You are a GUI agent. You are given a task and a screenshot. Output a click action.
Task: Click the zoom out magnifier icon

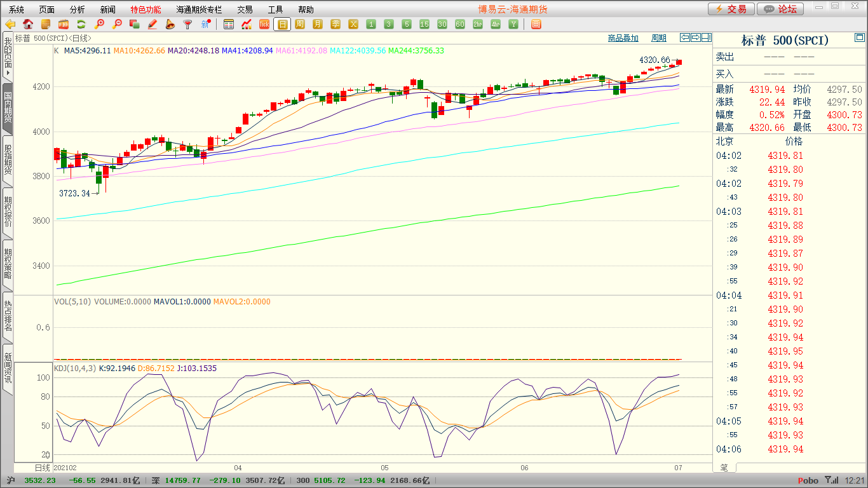click(x=117, y=25)
